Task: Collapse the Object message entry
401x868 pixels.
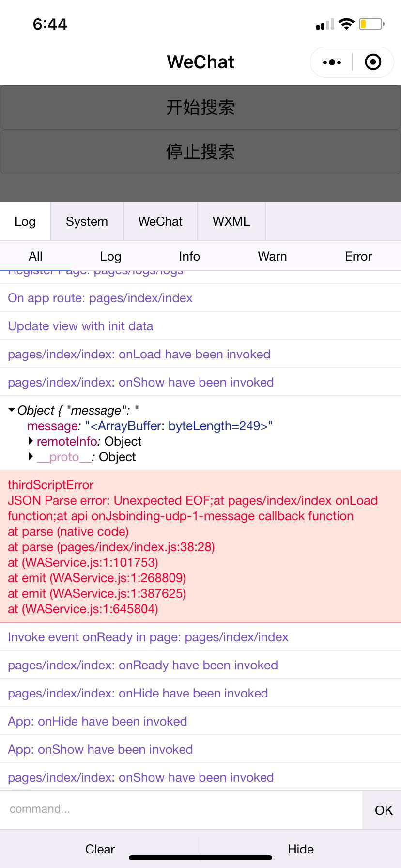Action: tap(12, 410)
